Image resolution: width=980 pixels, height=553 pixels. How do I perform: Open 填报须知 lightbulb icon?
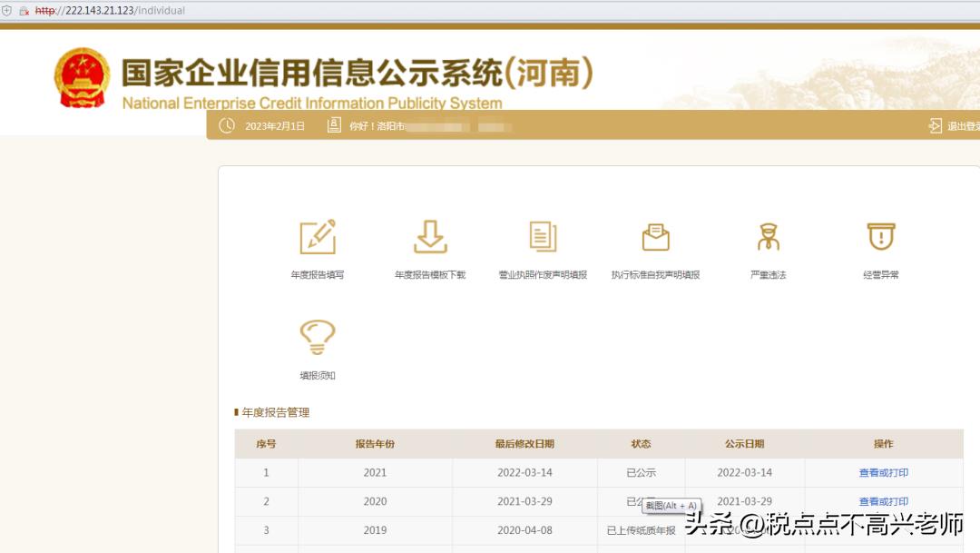point(318,338)
